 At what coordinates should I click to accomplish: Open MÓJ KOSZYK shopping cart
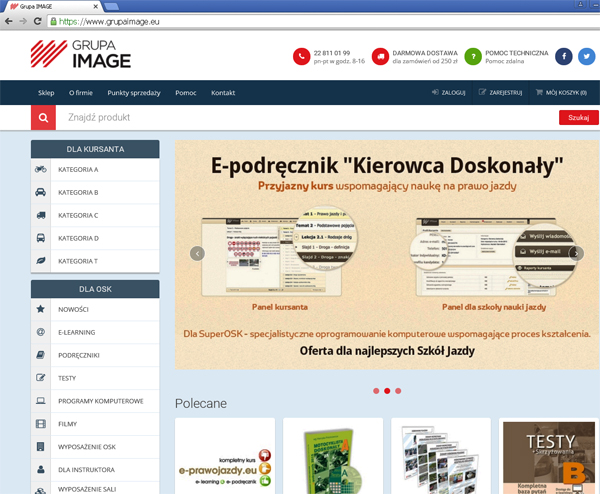pos(561,92)
